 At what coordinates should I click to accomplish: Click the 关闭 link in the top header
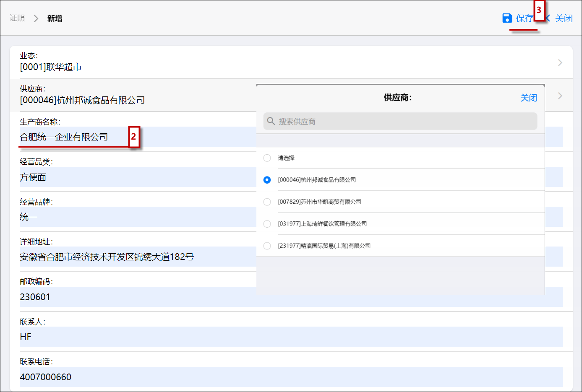[x=564, y=18]
